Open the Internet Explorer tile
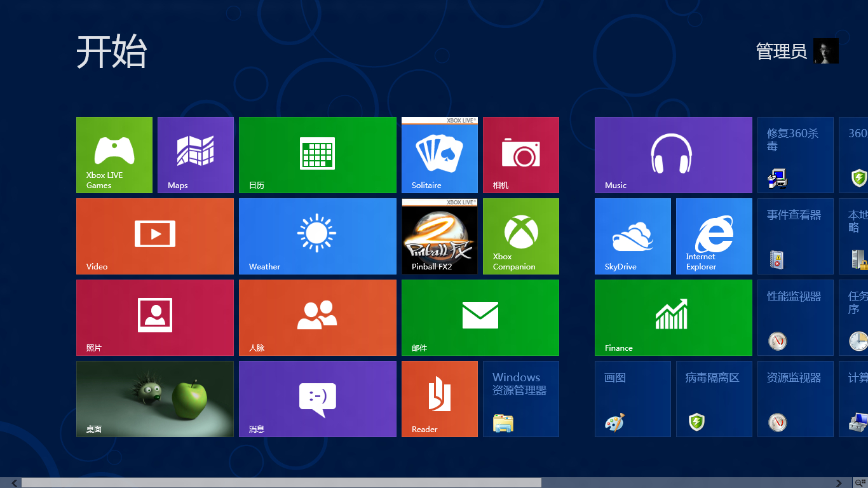 [x=714, y=236]
